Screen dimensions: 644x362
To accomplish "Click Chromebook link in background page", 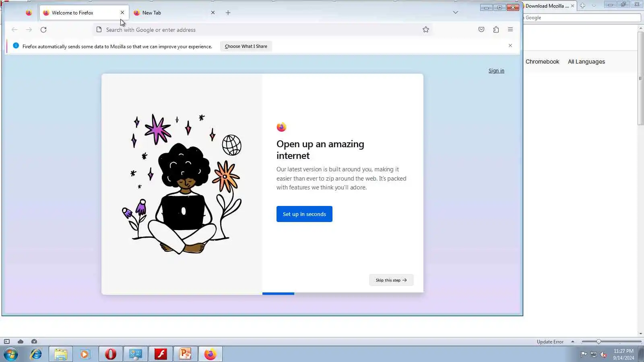I will point(542,62).
